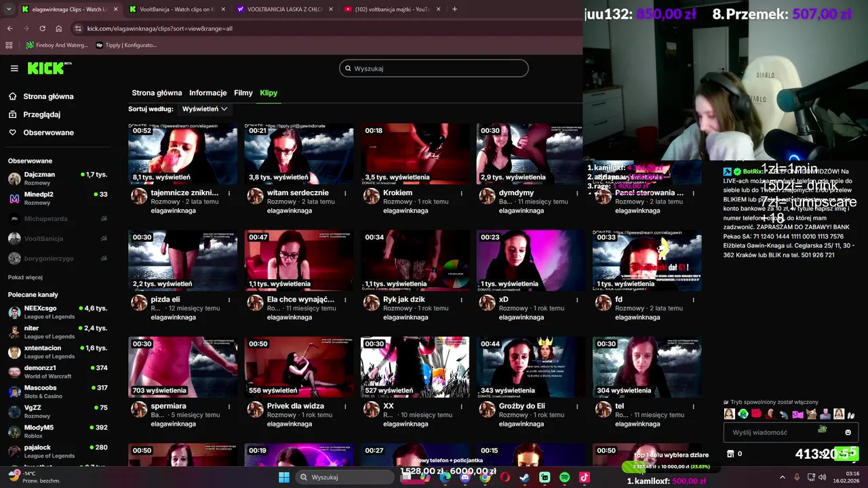This screenshot has width=868, height=488.
Task: Open the weather widget showing -14°C
Action: [34, 477]
